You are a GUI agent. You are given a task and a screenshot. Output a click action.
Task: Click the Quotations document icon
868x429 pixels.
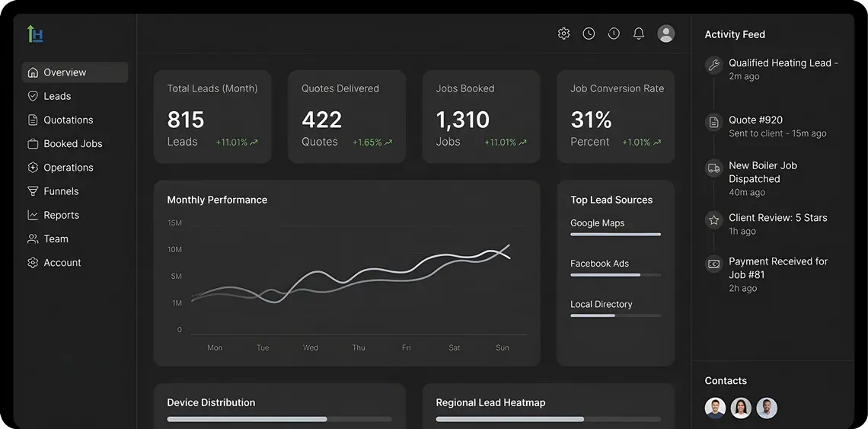tap(33, 120)
